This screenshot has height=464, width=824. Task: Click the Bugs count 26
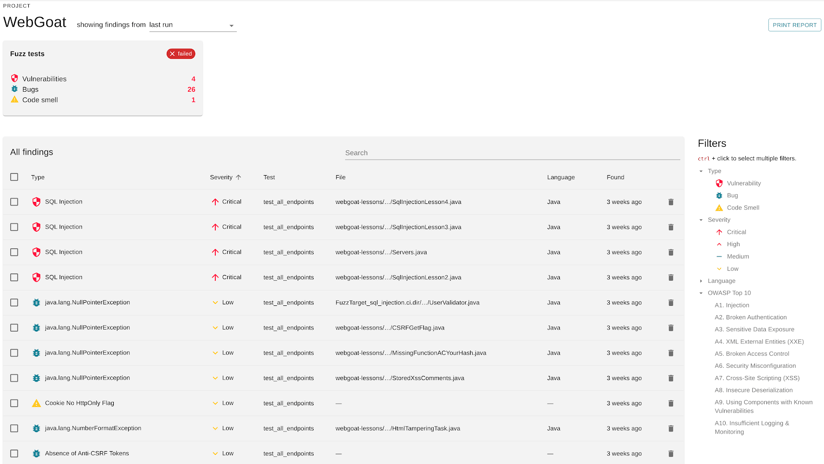tap(191, 89)
